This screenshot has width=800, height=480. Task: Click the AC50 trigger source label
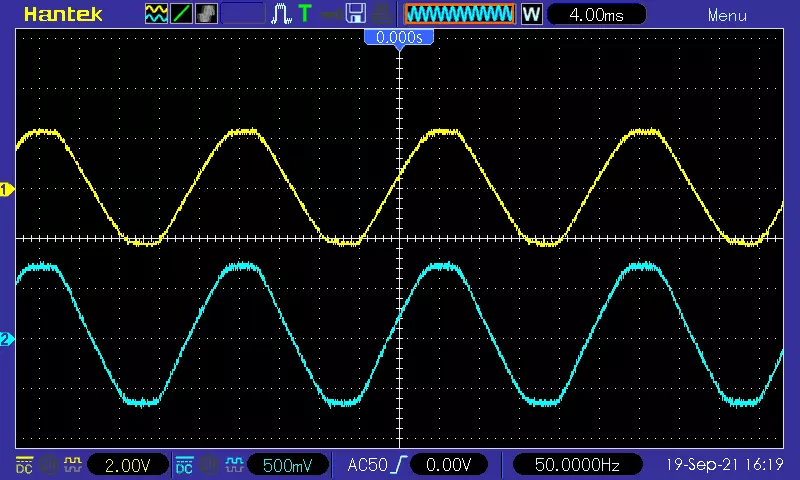click(367, 465)
